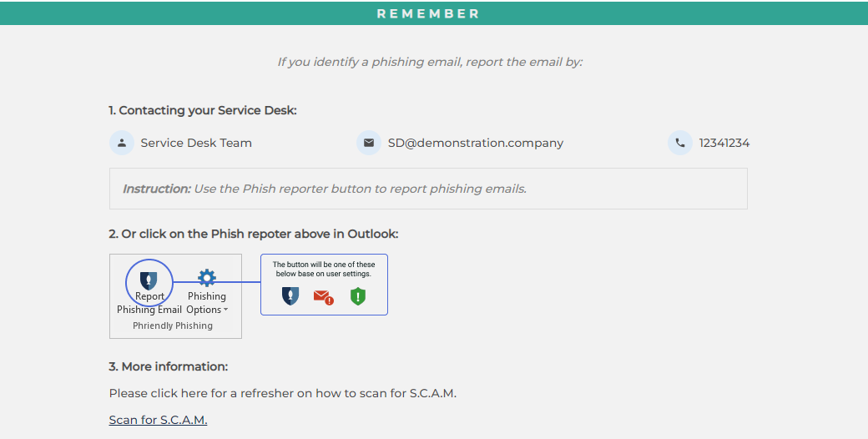
Task: Click the Service Desk Team person icon
Action: (x=122, y=143)
